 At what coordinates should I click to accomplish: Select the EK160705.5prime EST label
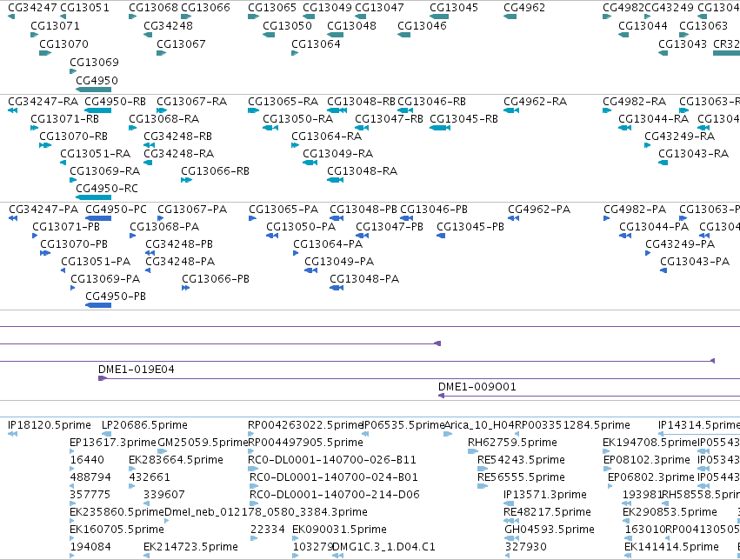coord(117,530)
